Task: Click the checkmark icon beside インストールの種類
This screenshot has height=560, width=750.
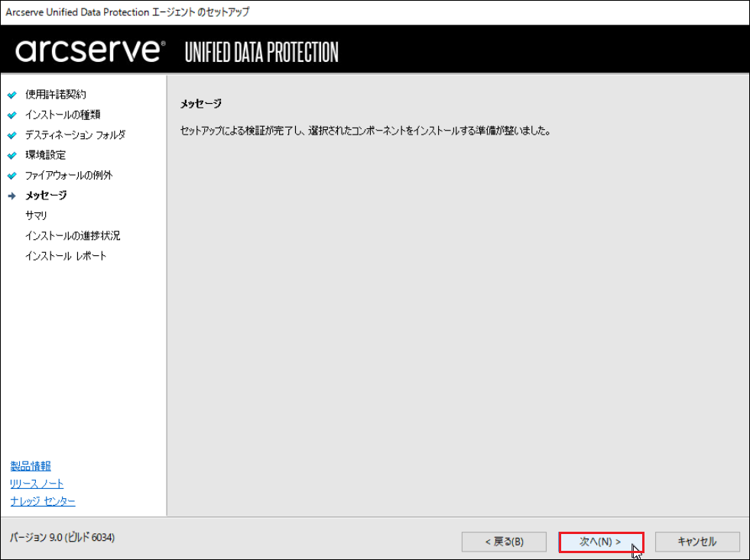Action: pos(12,115)
